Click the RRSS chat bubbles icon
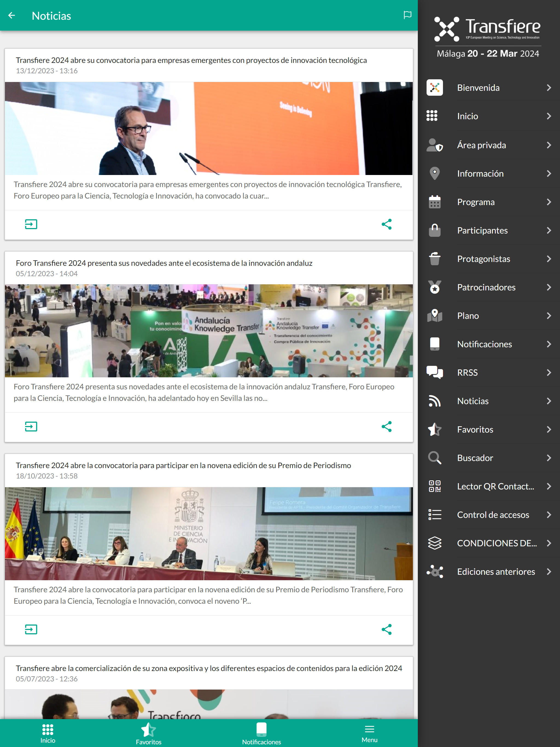This screenshot has height=747, width=560. click(435, 372)
